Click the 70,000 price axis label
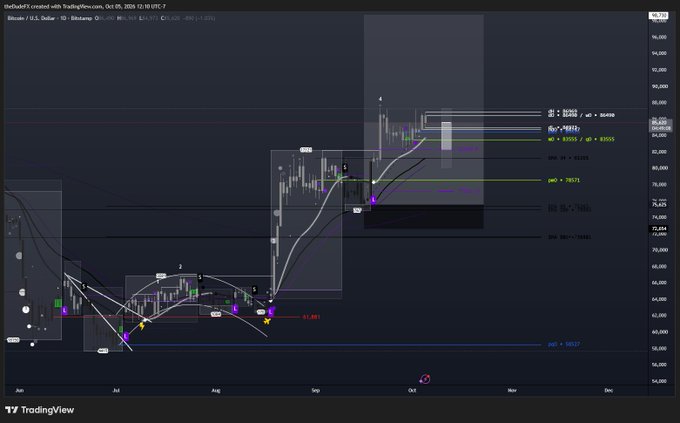The height and width of the screenshot is (423, 680). pyautogui.click(x=659, y=250)
